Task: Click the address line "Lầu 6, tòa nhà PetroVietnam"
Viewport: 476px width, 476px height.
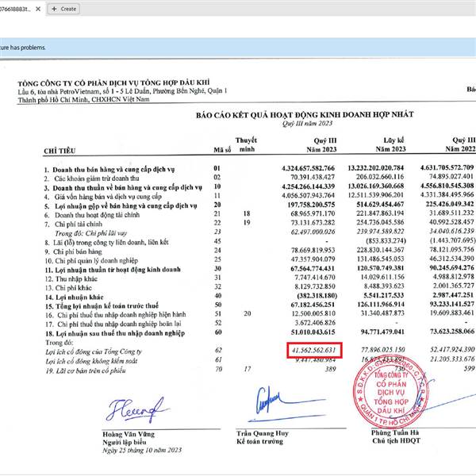Action: [x=122, y=91]
